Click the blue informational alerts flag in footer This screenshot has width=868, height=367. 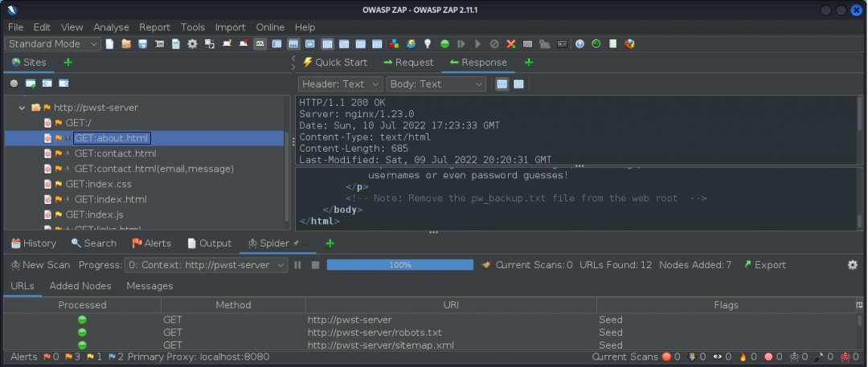[x=113, y=357]
